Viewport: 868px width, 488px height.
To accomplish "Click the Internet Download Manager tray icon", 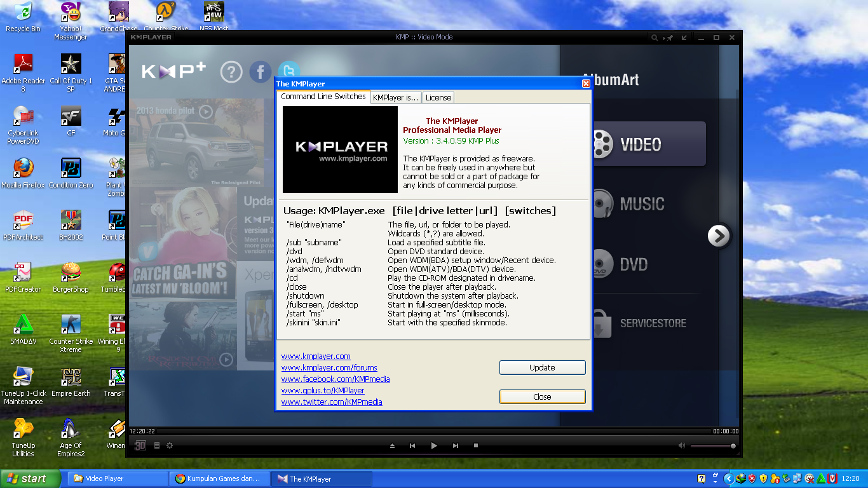I will (x=740, y=478).
